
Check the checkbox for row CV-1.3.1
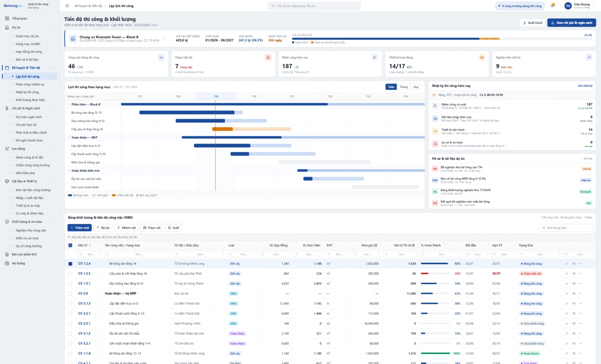70,284
